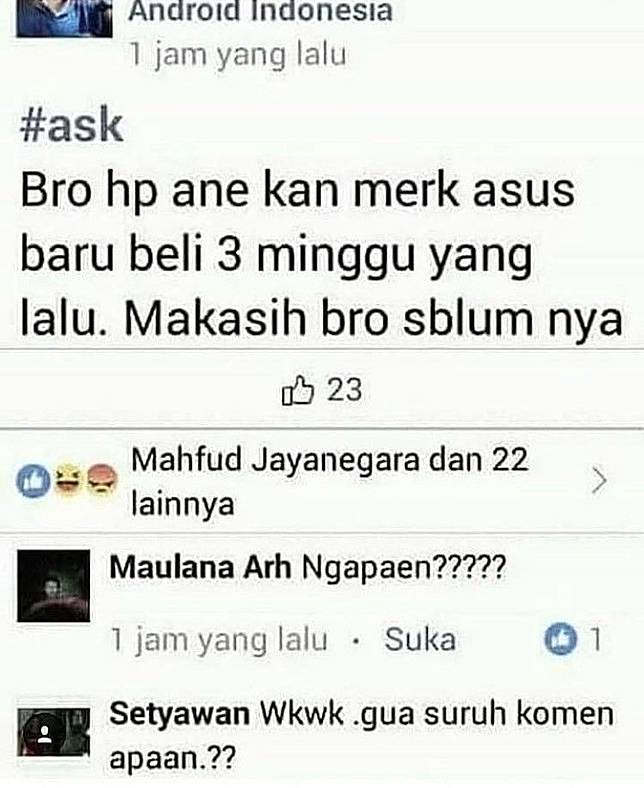Open Setyawan's profile name
Viewport: 644px width, 788px height.
coord(179,714)
